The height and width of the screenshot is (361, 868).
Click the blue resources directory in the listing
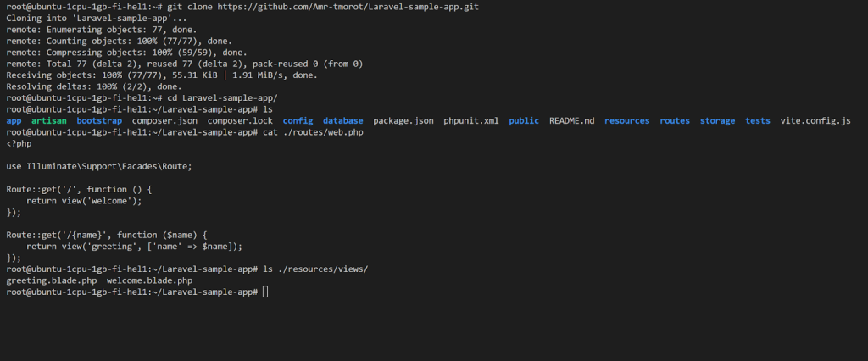(627, 121)
